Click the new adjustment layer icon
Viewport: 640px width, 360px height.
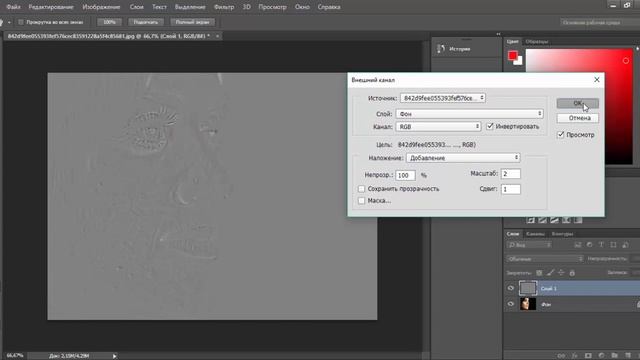click(x=601, y=356)
